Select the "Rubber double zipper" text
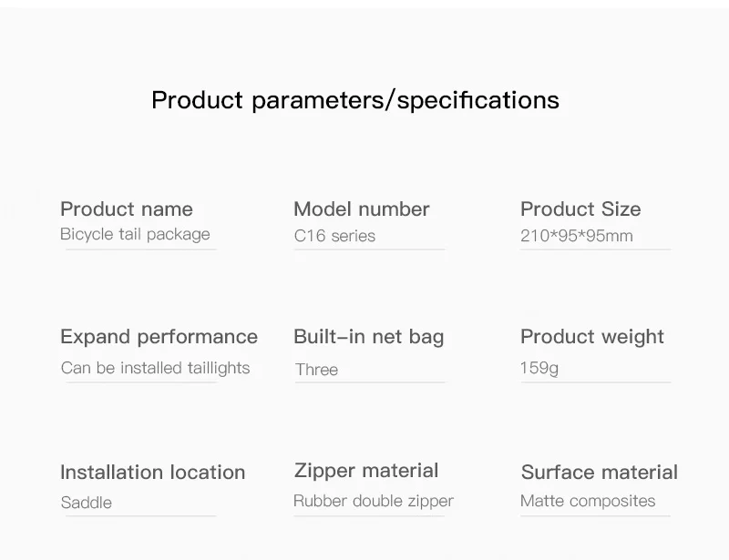 (x=374, y=501)
